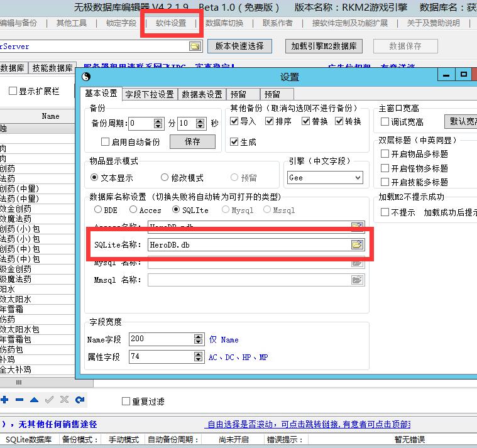Click the blue up-triangle edit record icon
The width and height of the screenshot is (477, 448).
tap(34, 400)
